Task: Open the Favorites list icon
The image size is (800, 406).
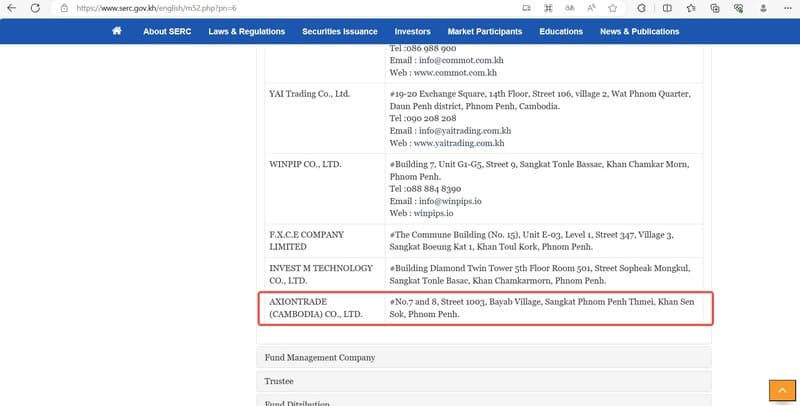Action: 691,8
